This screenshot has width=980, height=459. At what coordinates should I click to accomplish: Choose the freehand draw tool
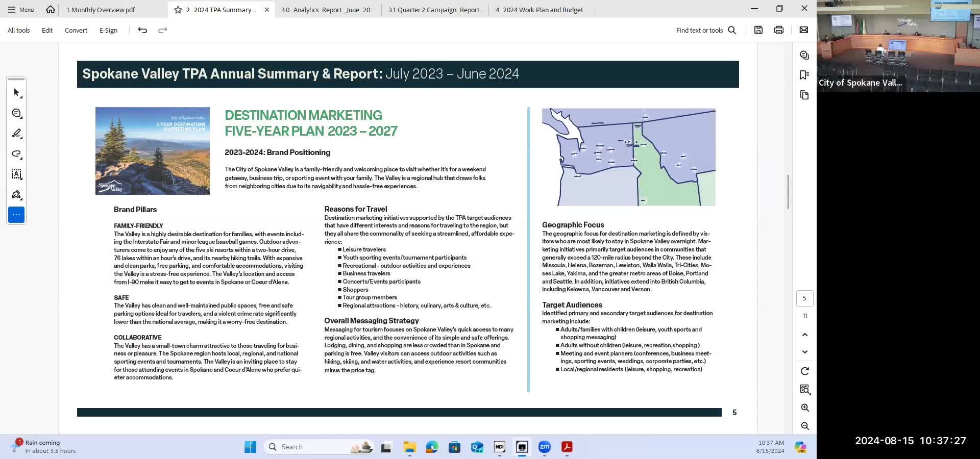tap(16, 154)
